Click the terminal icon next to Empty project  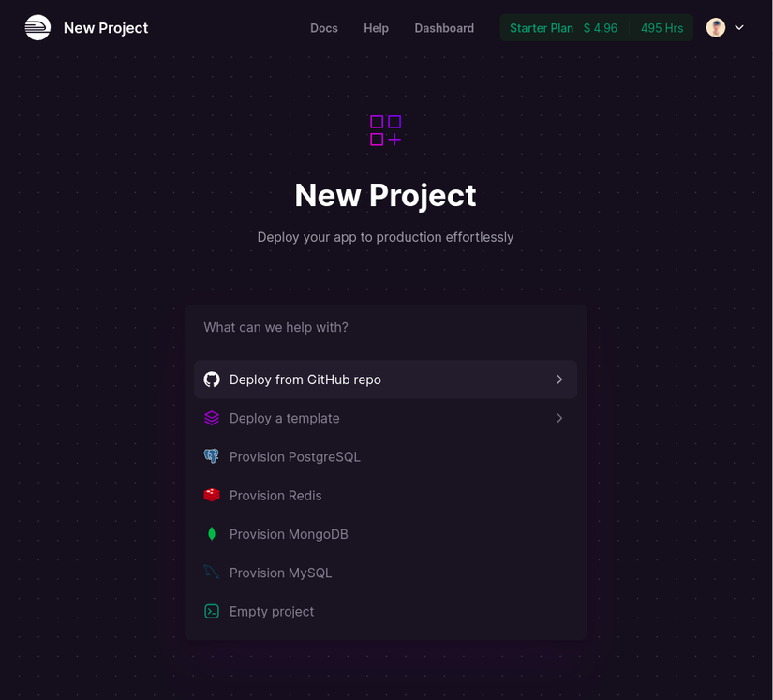pos(211,611)
